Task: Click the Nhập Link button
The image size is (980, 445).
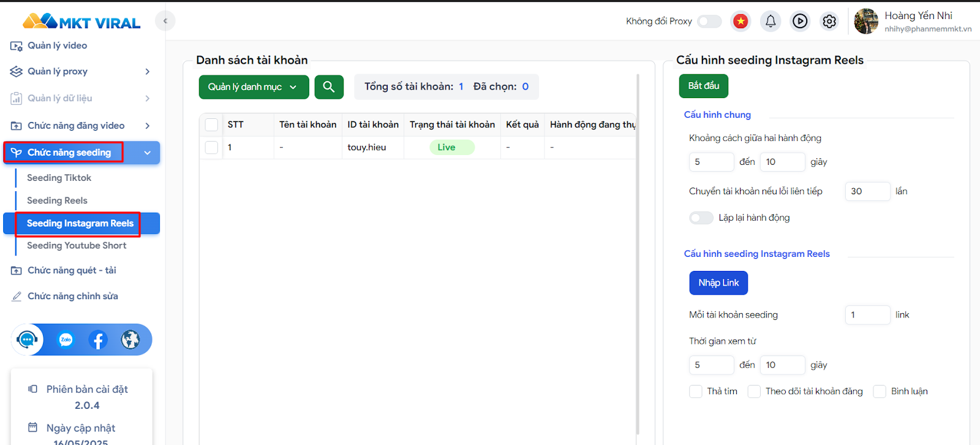Action: [x=718, y=283]
